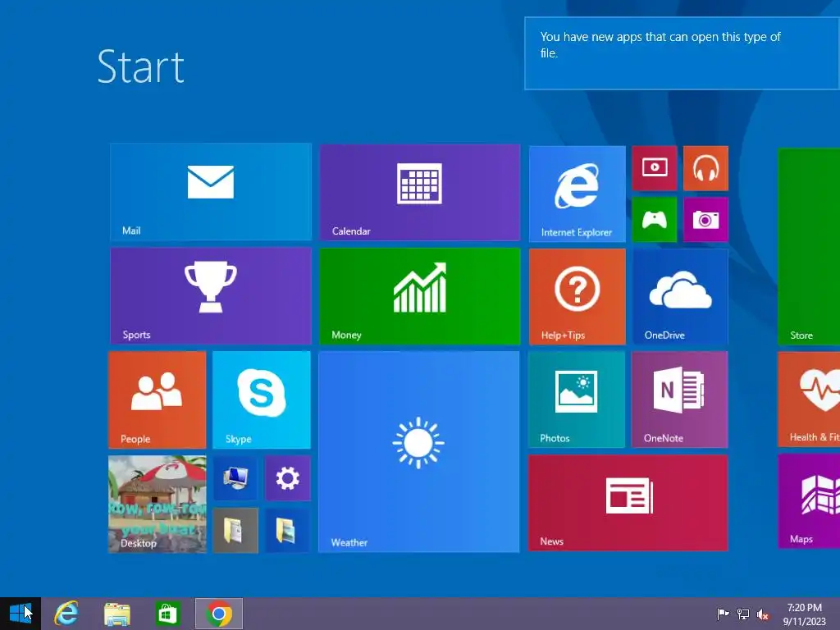Launch the Skype tile
This screenshot has height=630, width=840.
(x=262, y=399)
